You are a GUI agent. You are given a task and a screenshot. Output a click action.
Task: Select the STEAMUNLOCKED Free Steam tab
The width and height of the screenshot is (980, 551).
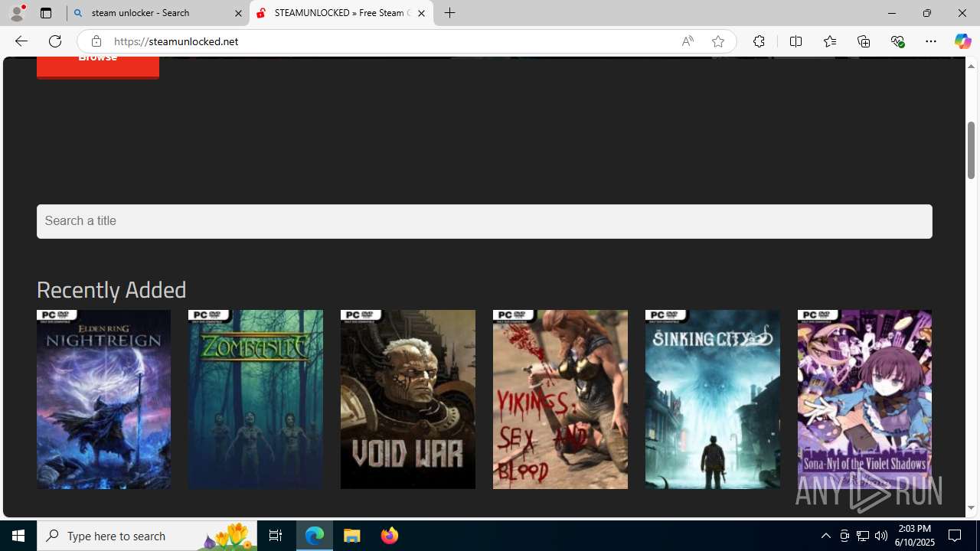coord(341,13)
